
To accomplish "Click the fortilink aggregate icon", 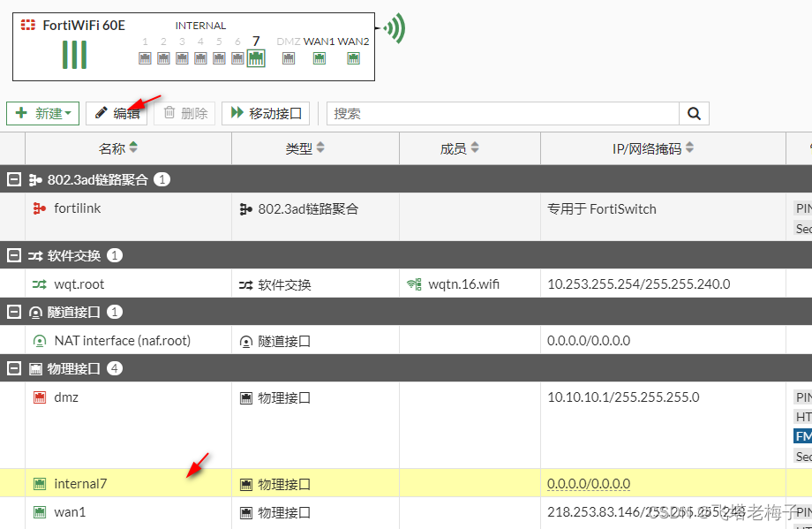I will (40, 208).
